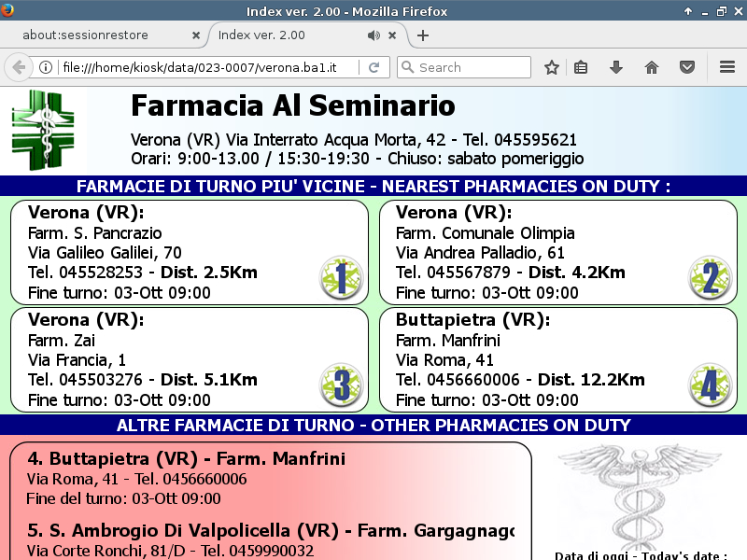Close the about:sessionrestore tab

[x=196, y=35]
